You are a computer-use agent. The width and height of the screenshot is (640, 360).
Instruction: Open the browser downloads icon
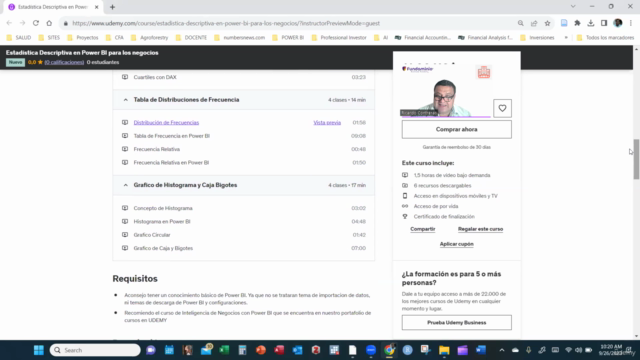591,23
